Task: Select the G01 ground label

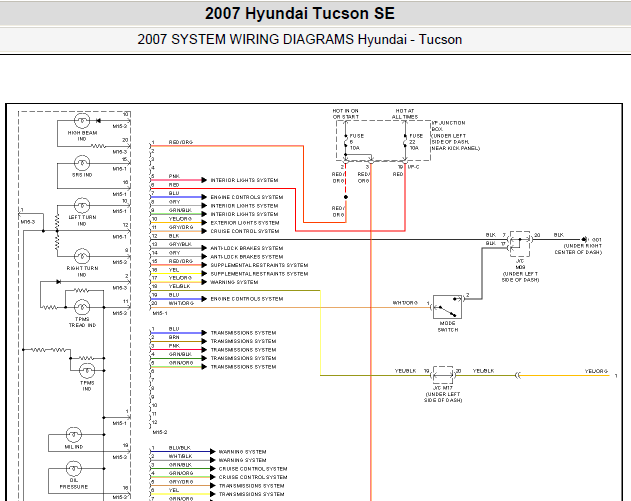Action: (596, 240)
